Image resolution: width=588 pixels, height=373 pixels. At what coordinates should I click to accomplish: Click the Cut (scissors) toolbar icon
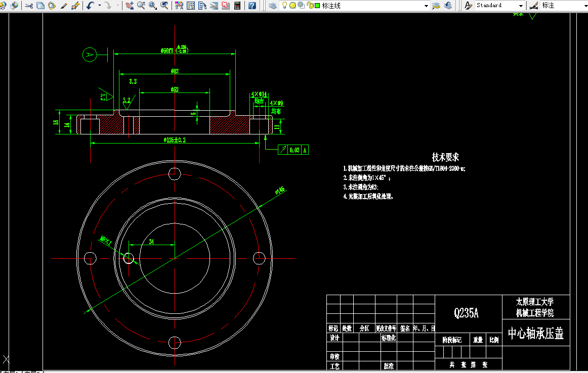29,5
